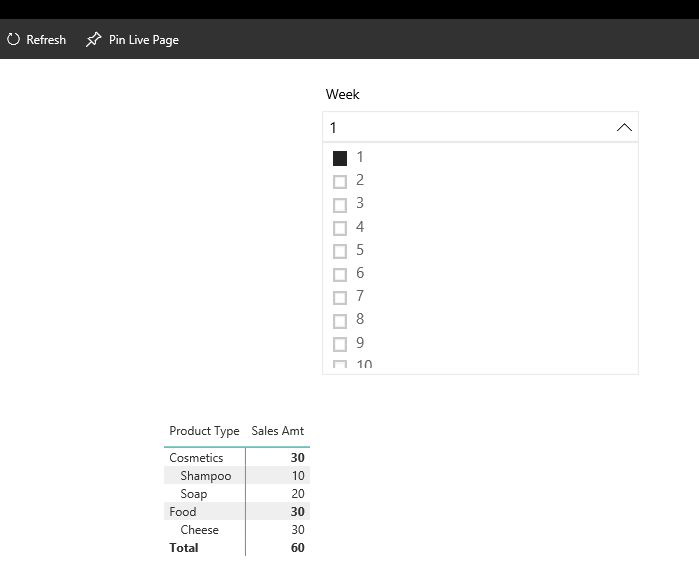Click the Pin Live Page pushpin icon
This screenshot has height=579, width=699.
(94, 39)
